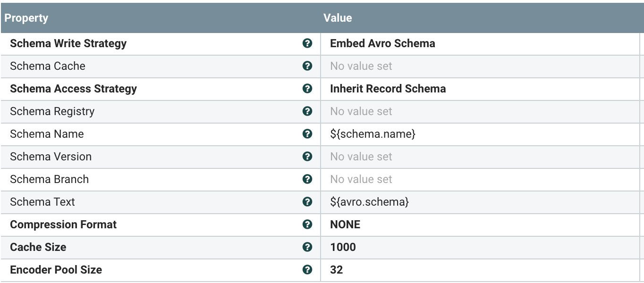The height and width of the screenshot is (283, 644).
Task: Edit the Embed Avro Schema value
Action: click(x=382, y=43)
